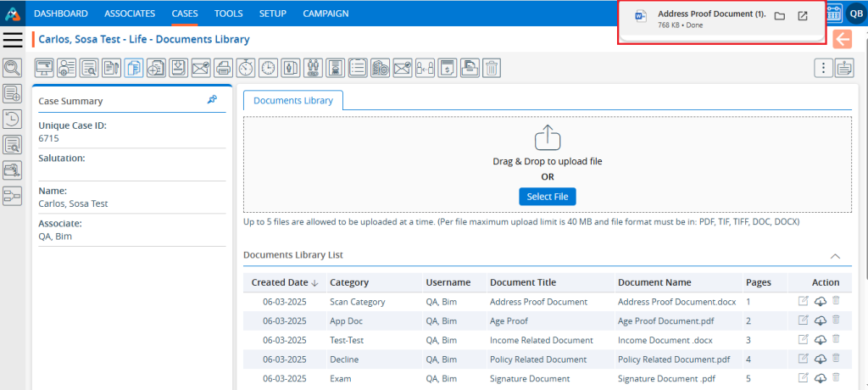Click the magnifying glass search icon in the left sidebar

click(13, 68)
